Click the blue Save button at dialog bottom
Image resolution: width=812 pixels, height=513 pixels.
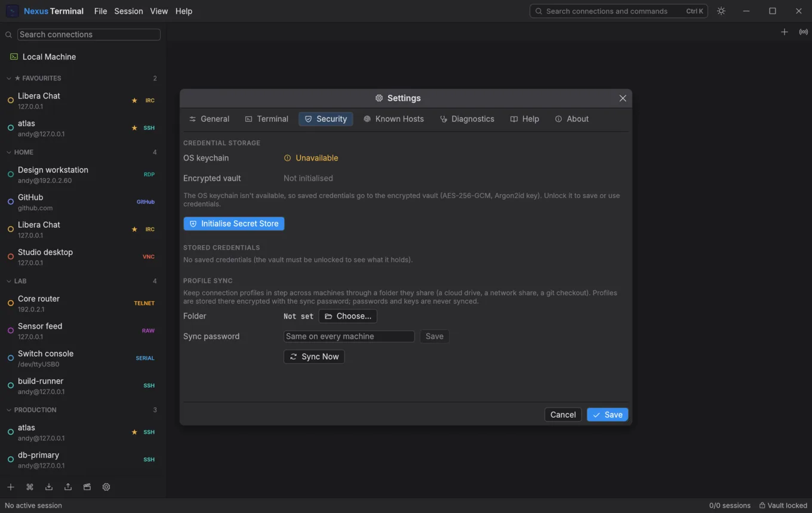pyautogui.click(x=607, y=415)
